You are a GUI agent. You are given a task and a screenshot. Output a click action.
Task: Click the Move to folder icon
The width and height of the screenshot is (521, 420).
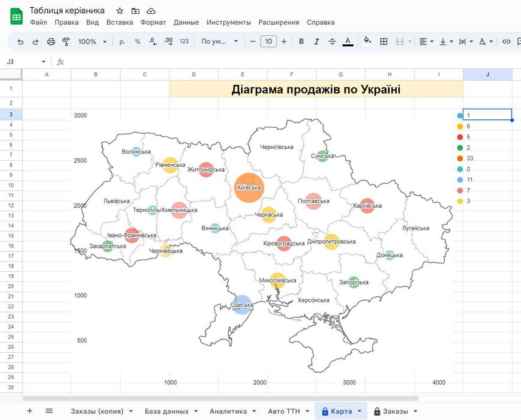tap(135, 11)
